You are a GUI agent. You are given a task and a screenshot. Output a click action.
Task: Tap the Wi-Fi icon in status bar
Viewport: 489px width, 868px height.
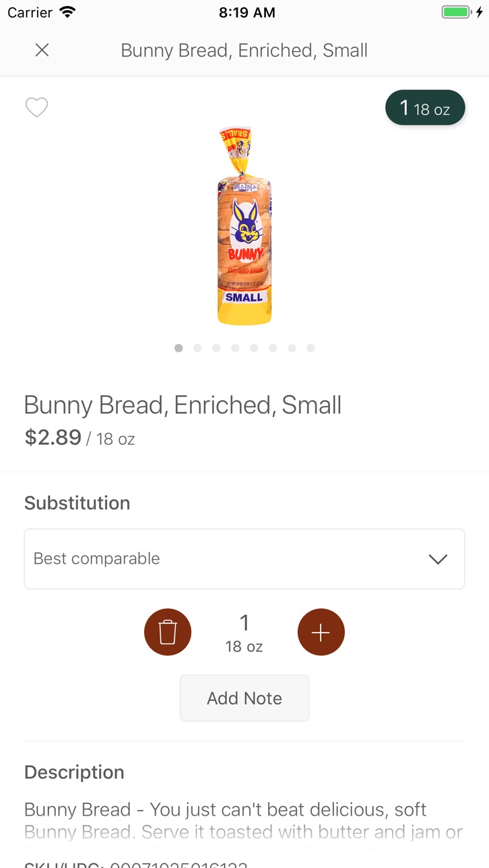67,12
